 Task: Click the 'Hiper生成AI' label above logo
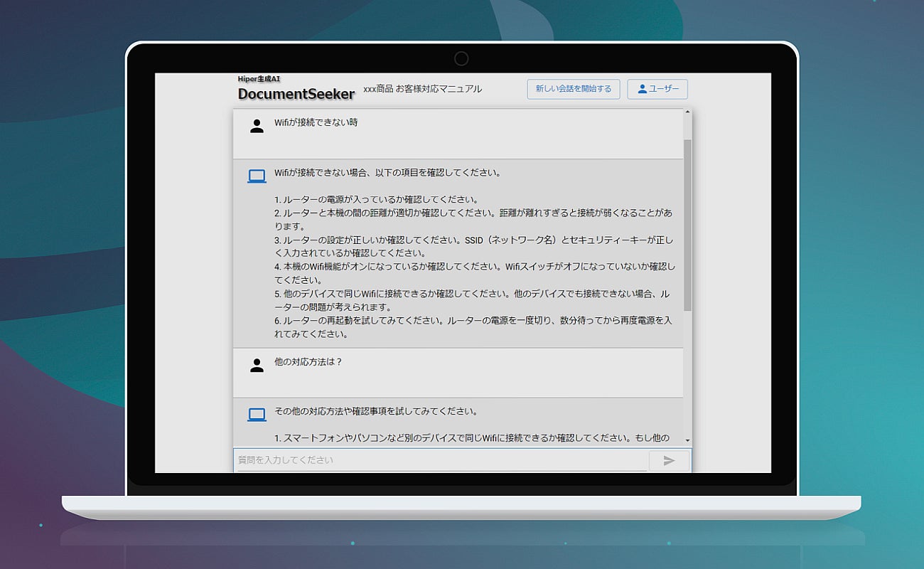259,79
